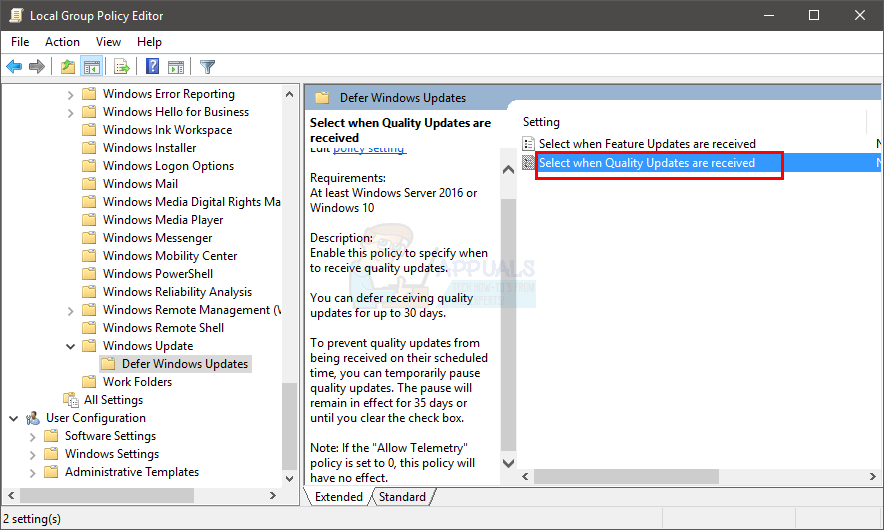The width and height of the screenshot is (884, 530).
Task: Maximize the Local Group Policy Editor window
Action: point(814,15)
